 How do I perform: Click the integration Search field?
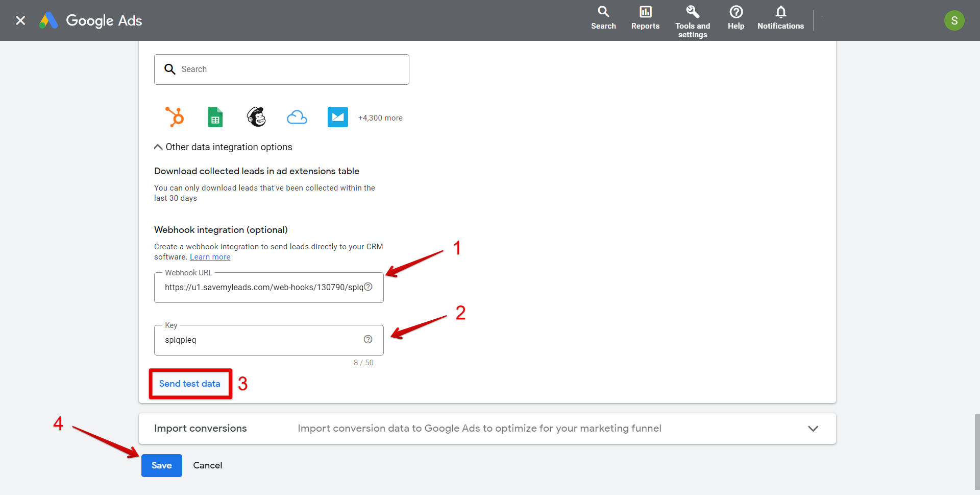282,69
